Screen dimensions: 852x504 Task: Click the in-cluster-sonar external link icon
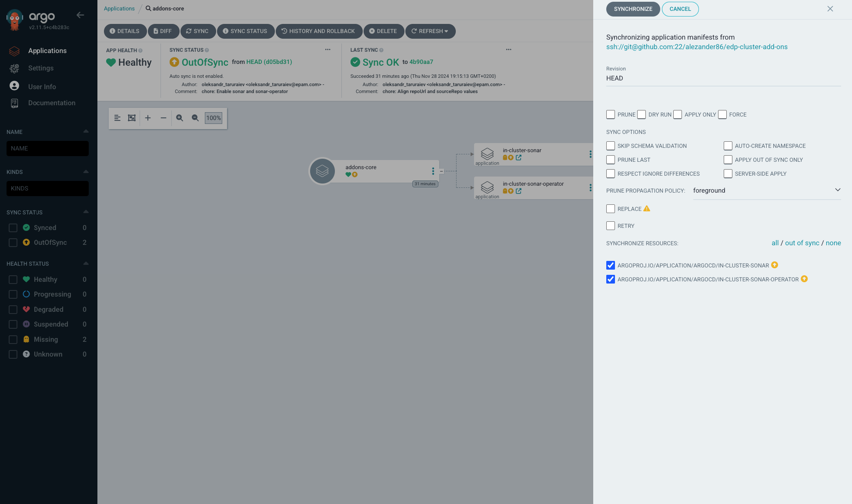coord(518,157)
